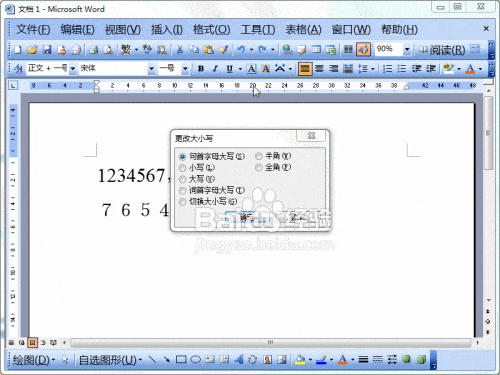Switch to Print Layout view button
The width and height of the screenshot is (500, 375).
point(32,342)
